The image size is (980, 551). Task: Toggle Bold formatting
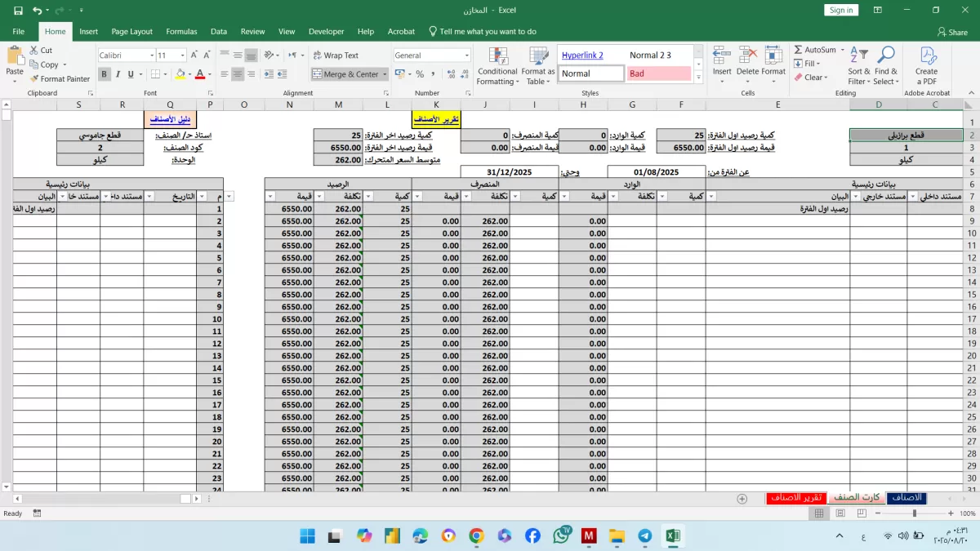tap(104, 74)
